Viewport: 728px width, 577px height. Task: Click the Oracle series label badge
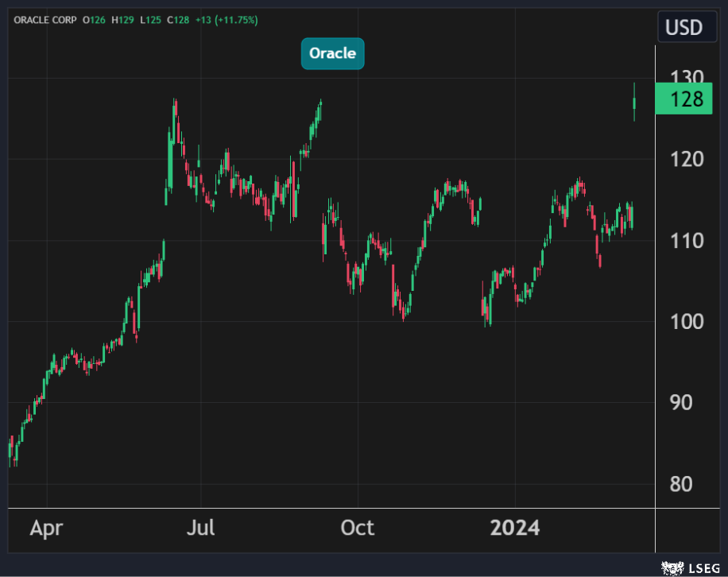(x=332, y=54)
